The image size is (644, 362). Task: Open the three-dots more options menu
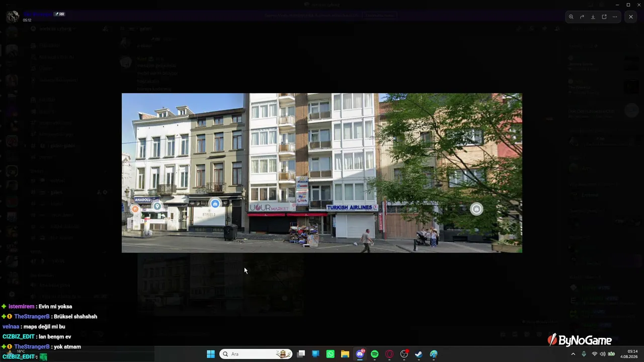point(615,17)
